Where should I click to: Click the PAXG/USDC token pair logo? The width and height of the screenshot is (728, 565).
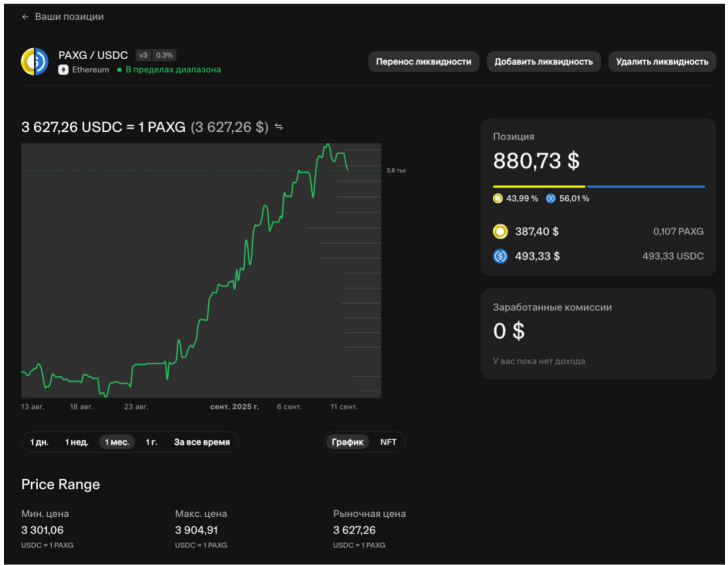[34, 62]
